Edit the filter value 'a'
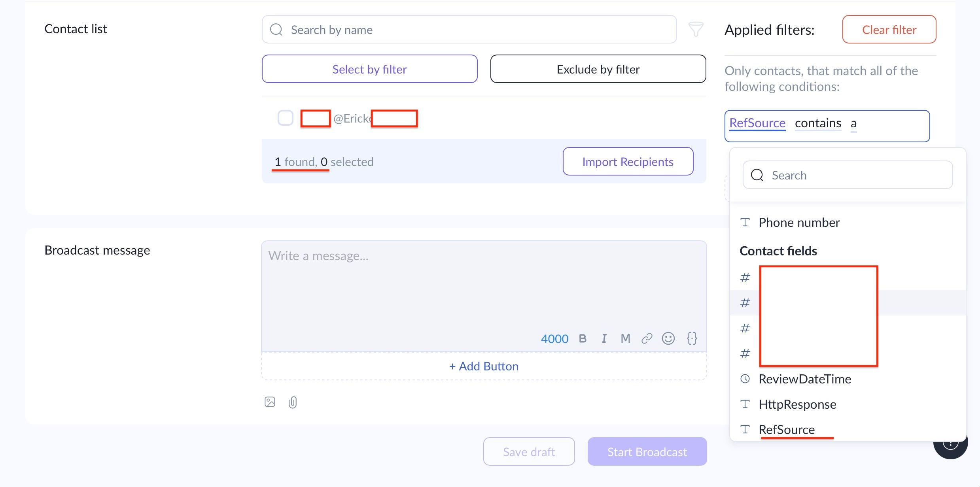 click(854, 124)
